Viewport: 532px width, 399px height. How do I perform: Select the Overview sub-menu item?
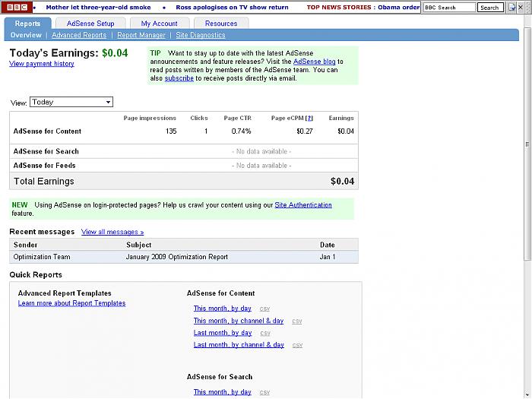click(x=26, y=35)
